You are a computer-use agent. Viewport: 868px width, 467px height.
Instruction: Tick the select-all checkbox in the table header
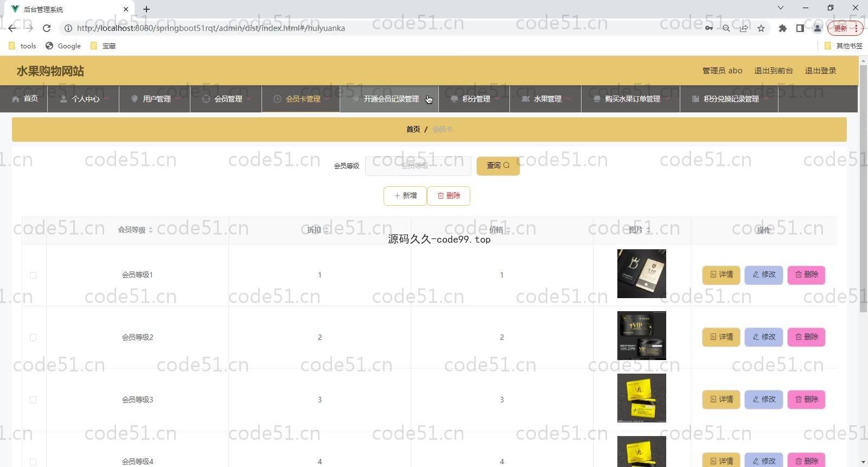pos(33,230)
